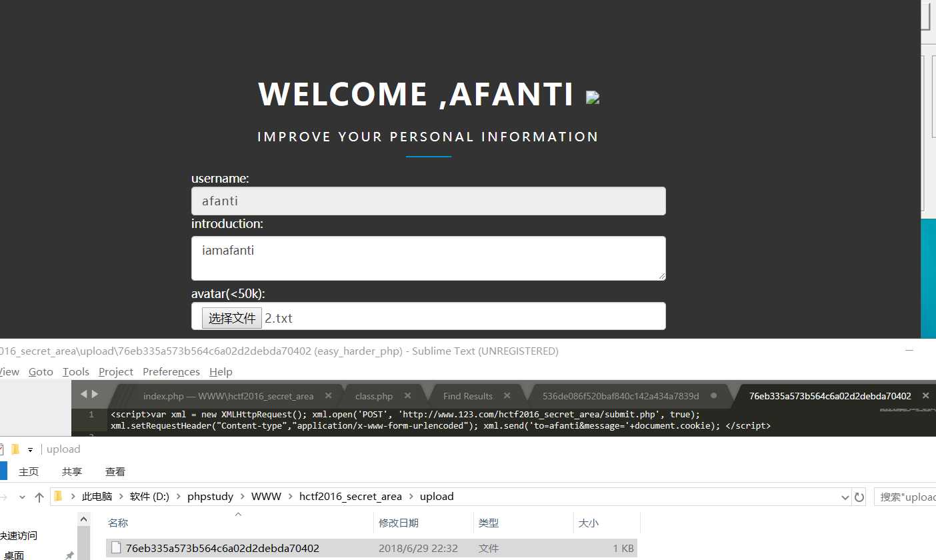The height and width of the screenshot is (560, 936).
Task: Click upload in the breadcrumb path
Action: coord(437,497)
